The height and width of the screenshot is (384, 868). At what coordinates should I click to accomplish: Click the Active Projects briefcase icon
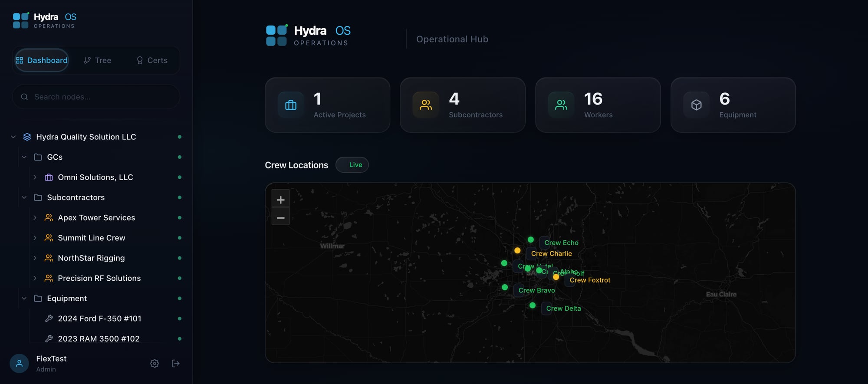291,105
